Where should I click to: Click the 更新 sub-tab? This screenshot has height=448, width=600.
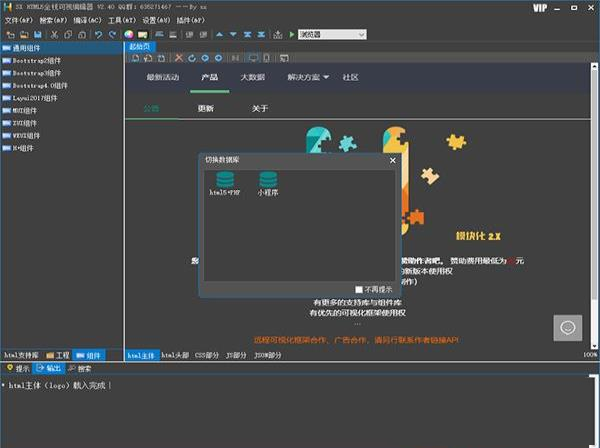coord(205,109)
